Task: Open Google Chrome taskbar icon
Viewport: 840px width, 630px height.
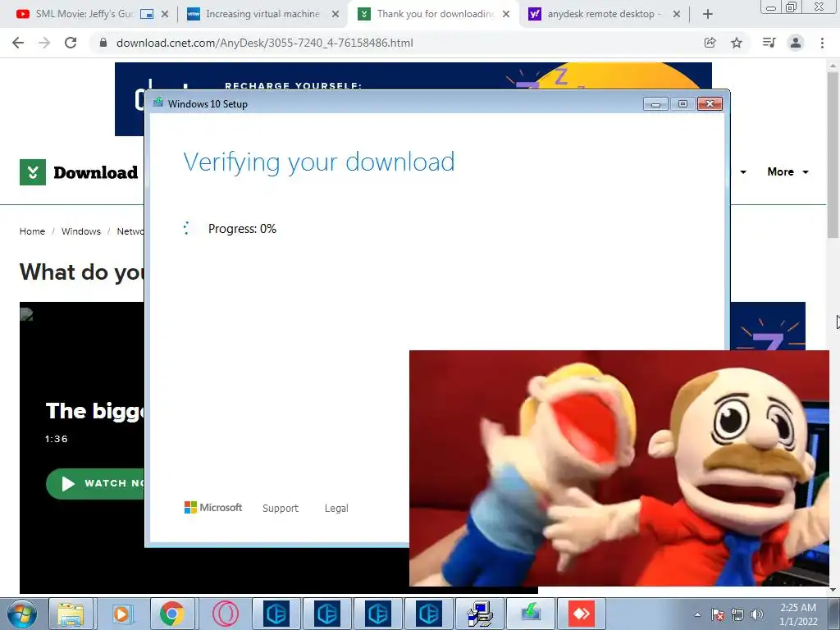Action: click(172, 614)
